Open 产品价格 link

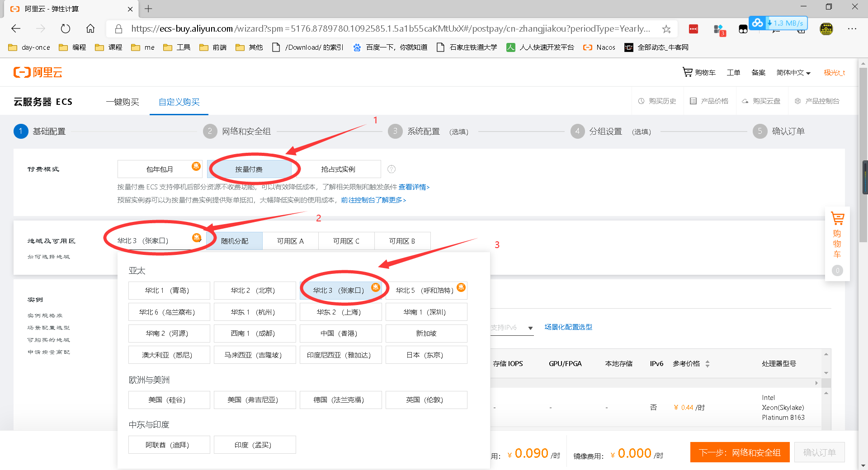[x=709, y=101]
